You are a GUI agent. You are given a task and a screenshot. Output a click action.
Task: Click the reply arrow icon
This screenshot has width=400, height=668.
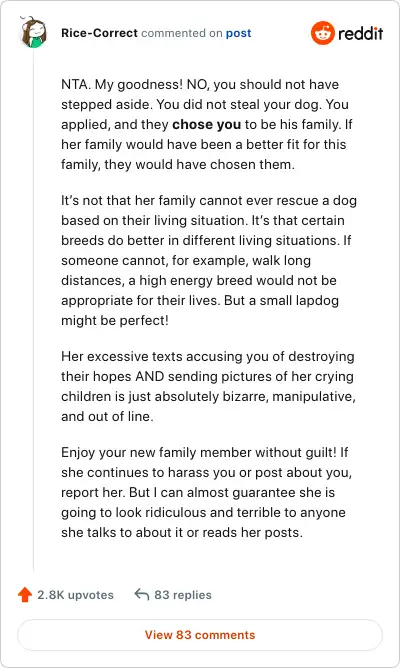[x=141, y=594]
